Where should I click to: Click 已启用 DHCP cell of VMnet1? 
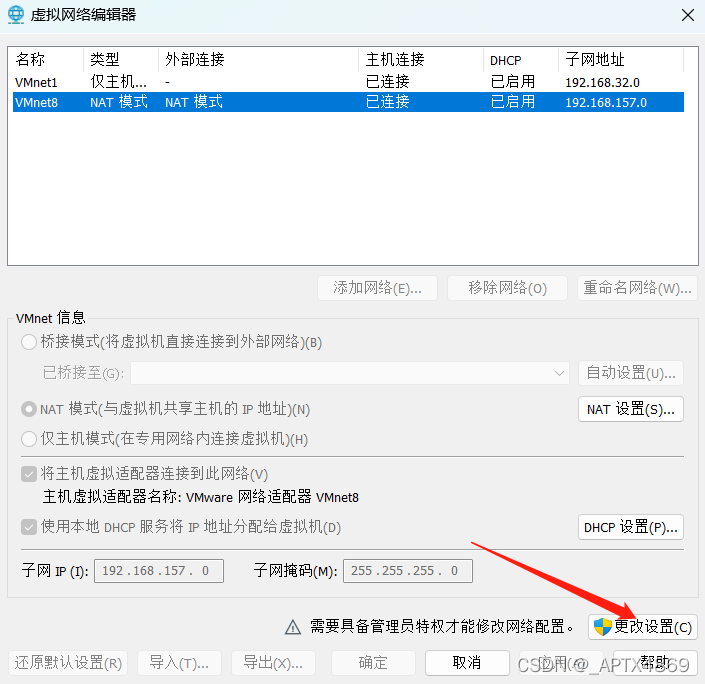(x=513, y=82)
